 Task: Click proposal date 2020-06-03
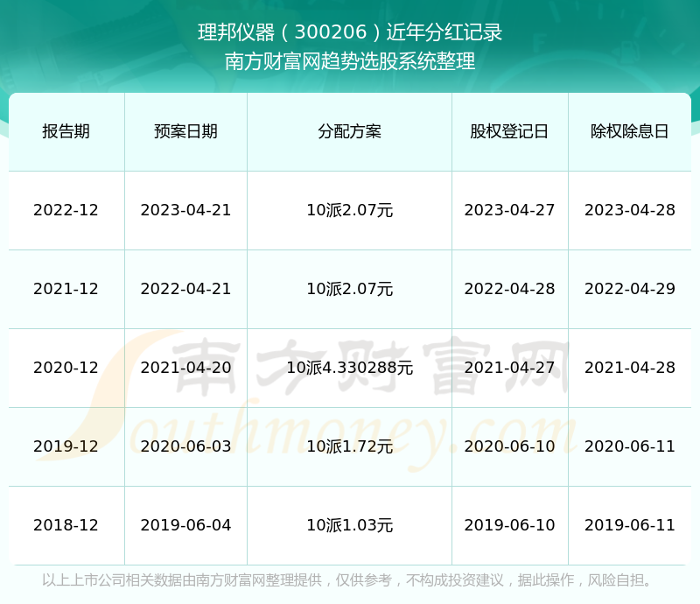[x=185, y=446]
